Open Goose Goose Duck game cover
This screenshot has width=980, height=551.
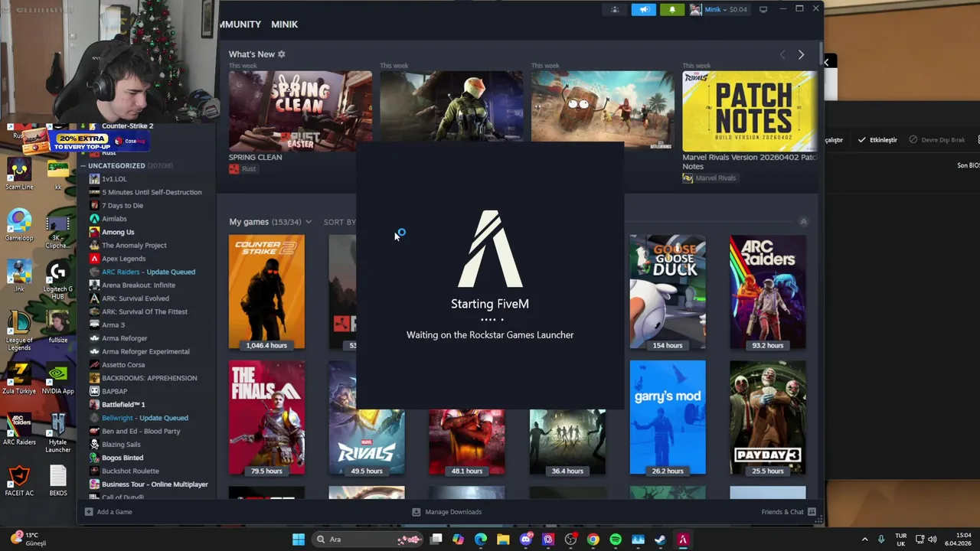[668, 292]
